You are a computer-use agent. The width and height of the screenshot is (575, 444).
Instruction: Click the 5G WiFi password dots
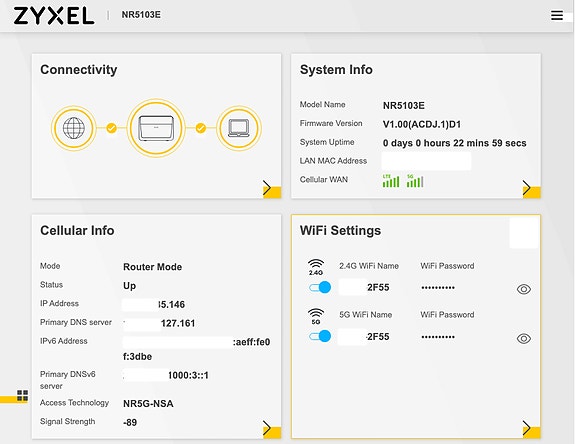click(438, 337)
